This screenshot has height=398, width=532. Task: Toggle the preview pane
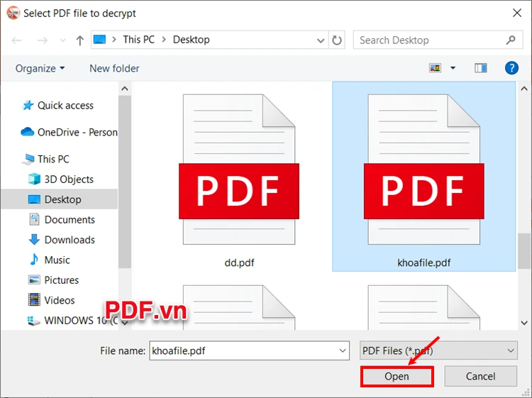point(480,68)
